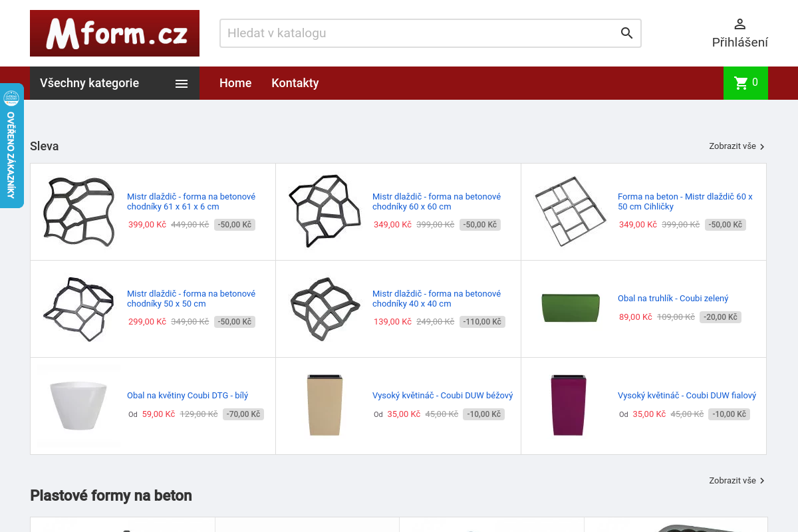The height and width of the screenshot is (532, 798).
Task: Click the 139,00 Kč sale price
Action: (392, 322)
